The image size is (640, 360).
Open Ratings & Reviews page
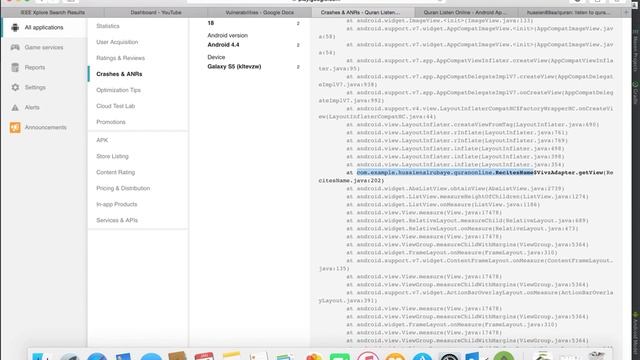pyautogui.click(x=120, y=58)
